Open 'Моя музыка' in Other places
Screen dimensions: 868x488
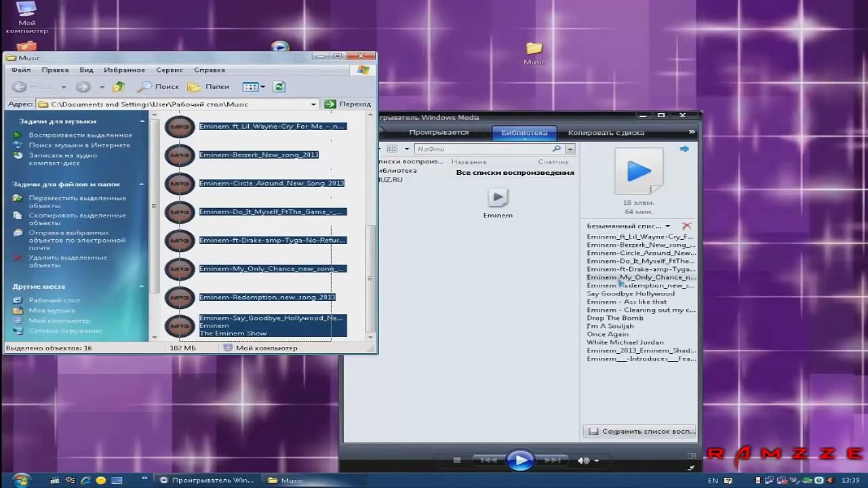point(52,310)
